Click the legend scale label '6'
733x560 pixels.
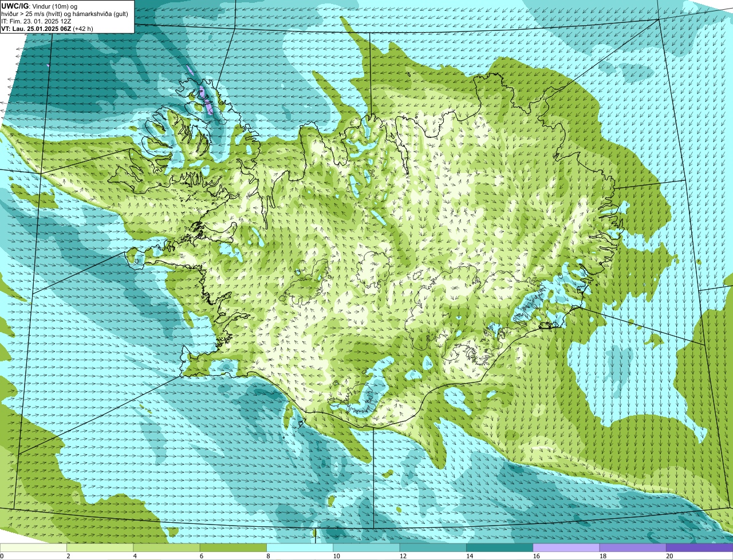[x=202, y=556]
